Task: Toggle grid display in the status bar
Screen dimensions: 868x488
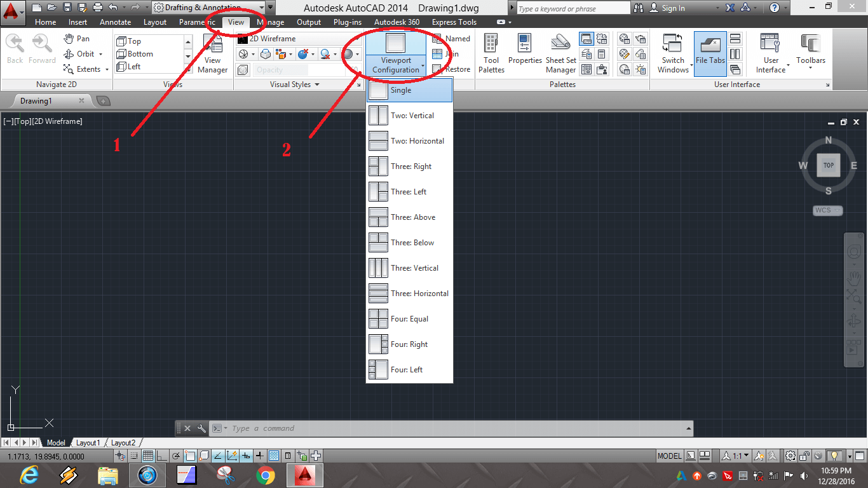Action: (148, 455)
